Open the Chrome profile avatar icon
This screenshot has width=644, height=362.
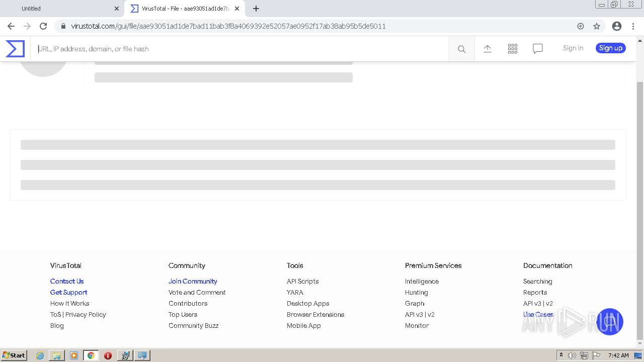point(617,26)
